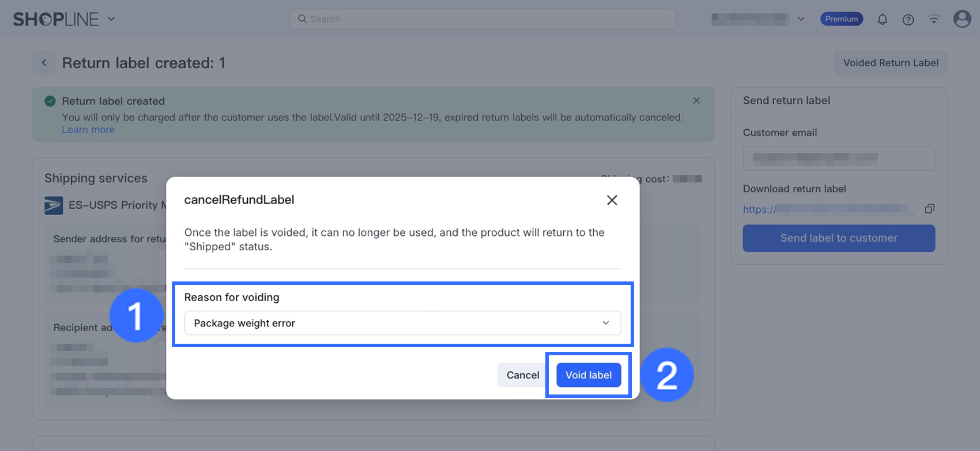The image size is (980, 451).
Task: Click the Customer email field
Action: point(839,159)
